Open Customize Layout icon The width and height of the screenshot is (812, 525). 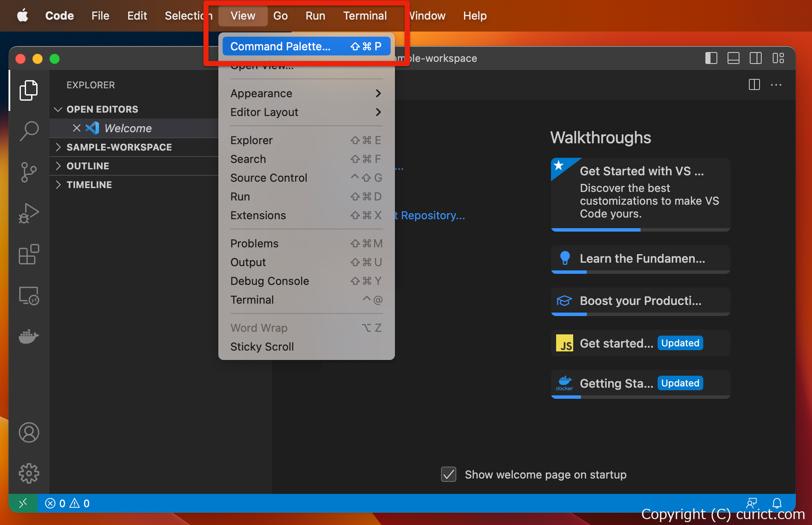click(778, 58)
